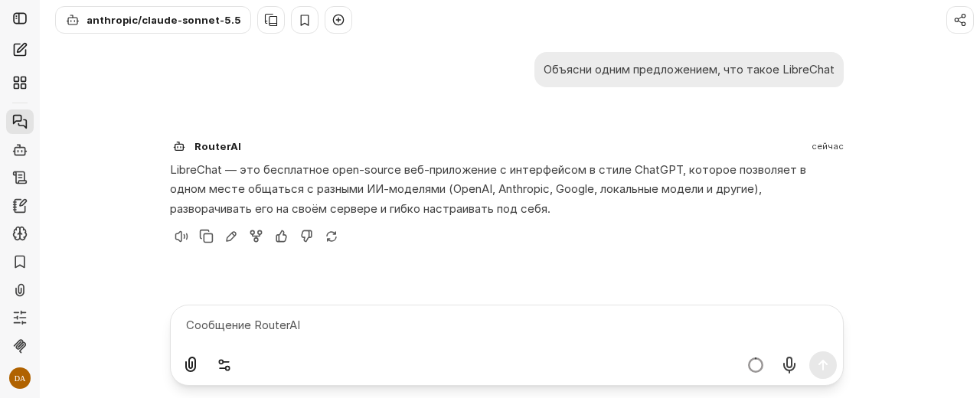This screenshot has height=398, width=980.
Task: Click the send message arrow button
Action: point(823,365)
